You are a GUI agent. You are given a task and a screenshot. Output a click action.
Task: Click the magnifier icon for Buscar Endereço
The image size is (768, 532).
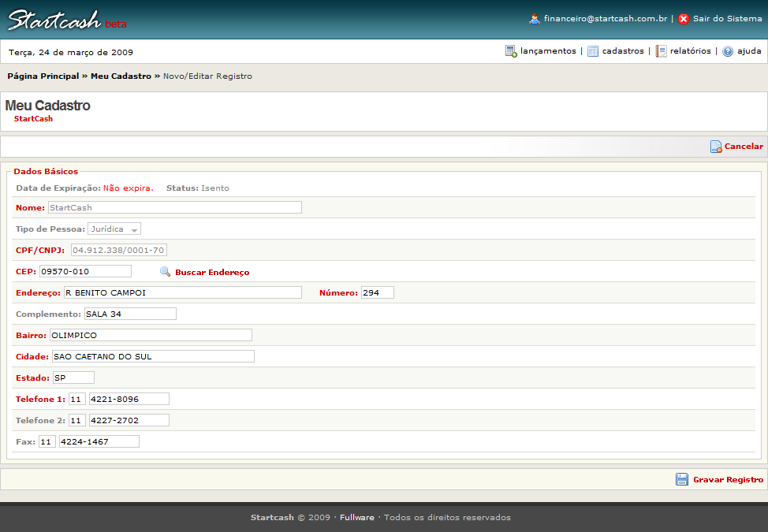pos(165,272)
